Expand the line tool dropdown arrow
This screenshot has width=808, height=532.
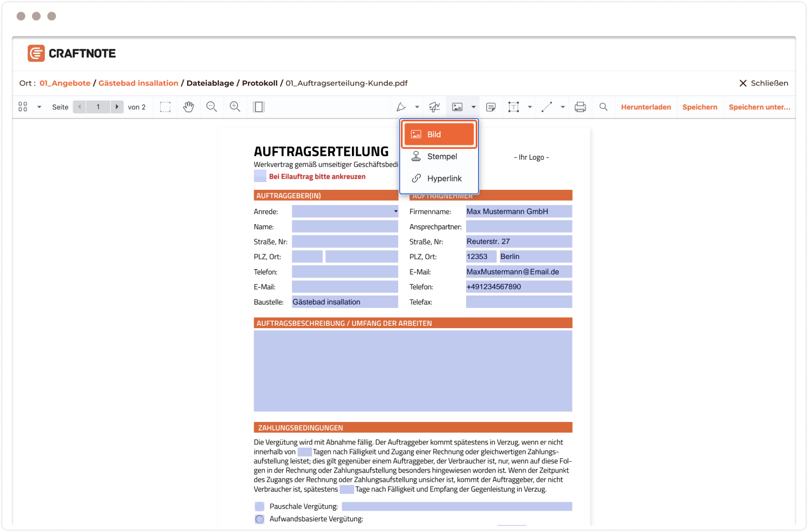(563, 107)
